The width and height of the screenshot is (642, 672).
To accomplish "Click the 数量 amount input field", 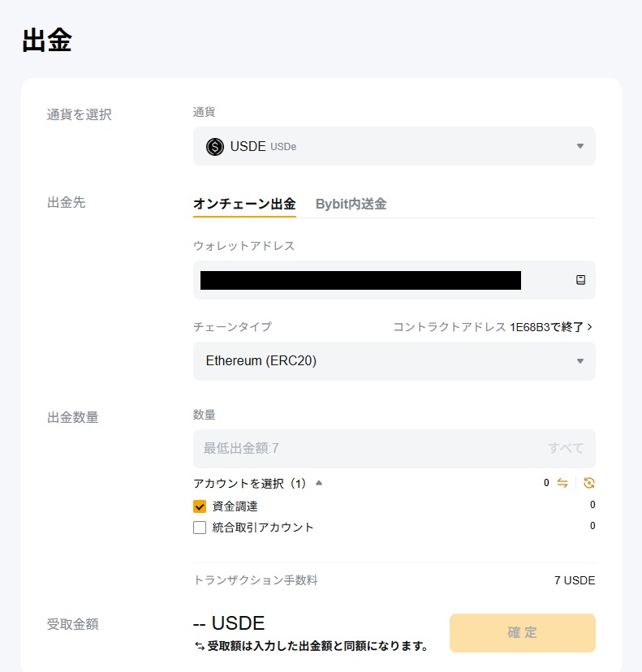I will [x=365, y=449].
